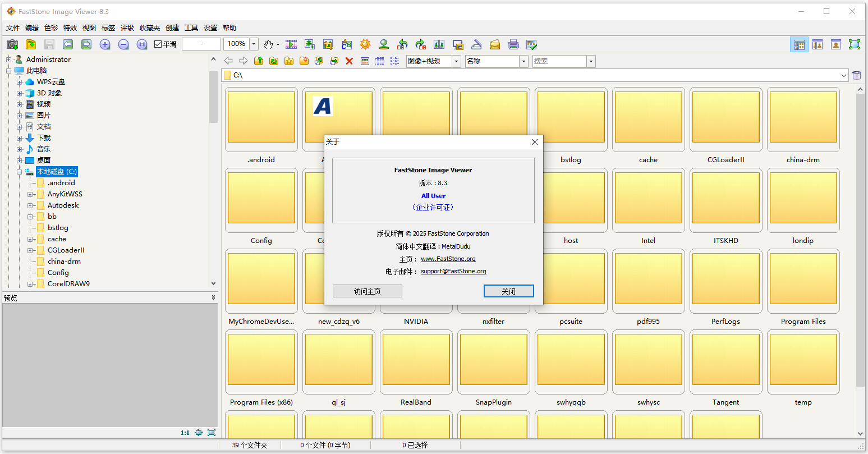Open the 名称 sort order dropdown
Screen dimensions: 868x454
coord(523,61)
